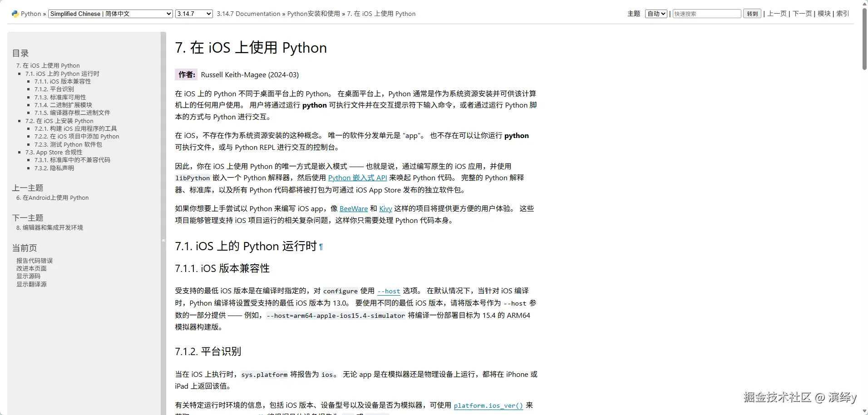Focus the 快速搜索 search field
The image size is (868, 415).
(x=707, y=14)
